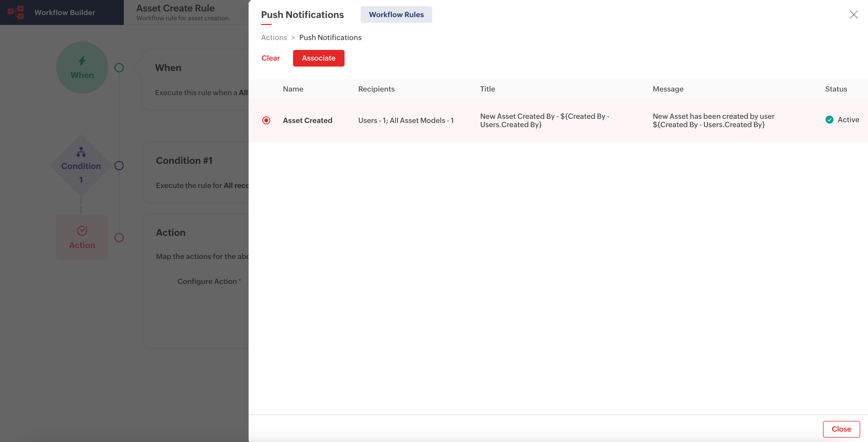
Task: Click the Asset Created row name
Action: (307, 120)
